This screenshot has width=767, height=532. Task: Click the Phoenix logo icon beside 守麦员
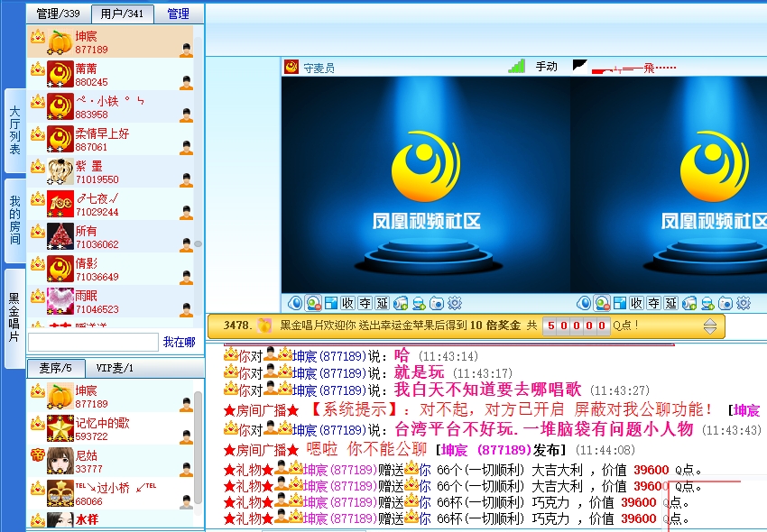coord(291,67)
